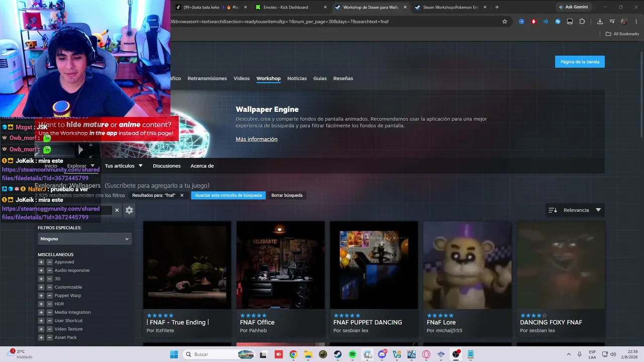The width and height of the screenshot is (644, 362).
Task: Open Google Chrome from the taskbar
Action: 293,354
